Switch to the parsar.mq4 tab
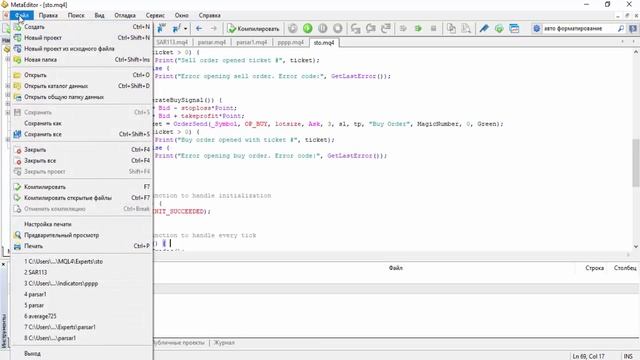640x360 pixels. 211,42
